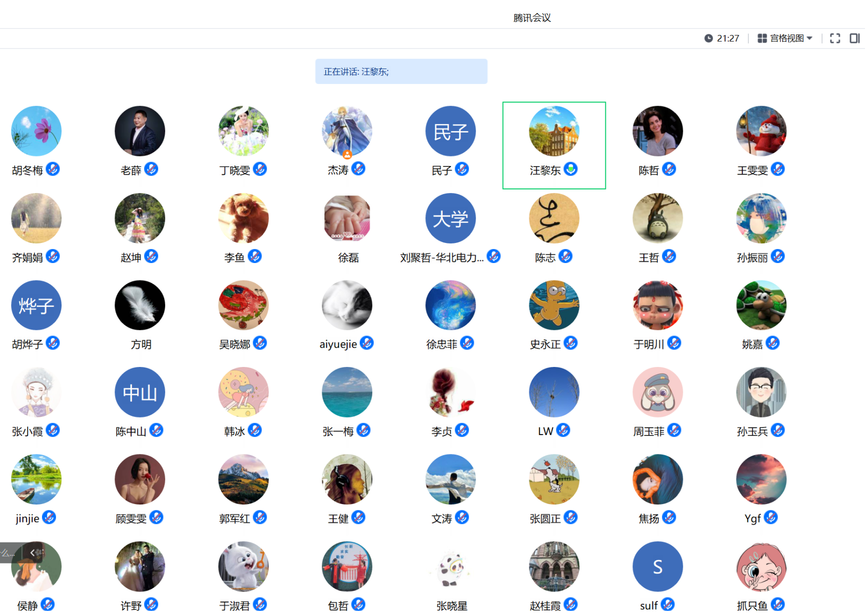The image size is (866, 616).
Task: Click the muted mic icon next to 抓只鱼
Action: tap(777, 605)
